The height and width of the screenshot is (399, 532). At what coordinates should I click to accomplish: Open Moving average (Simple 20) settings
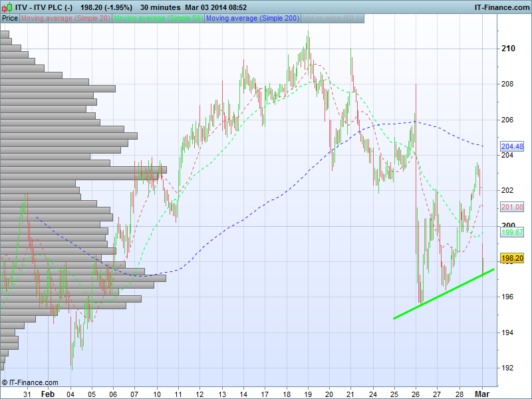(x=66, y=18)
